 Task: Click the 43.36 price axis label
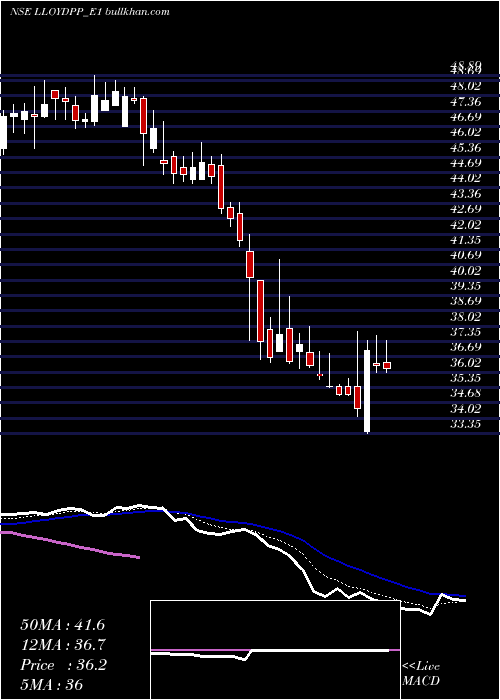coord(466,194)
